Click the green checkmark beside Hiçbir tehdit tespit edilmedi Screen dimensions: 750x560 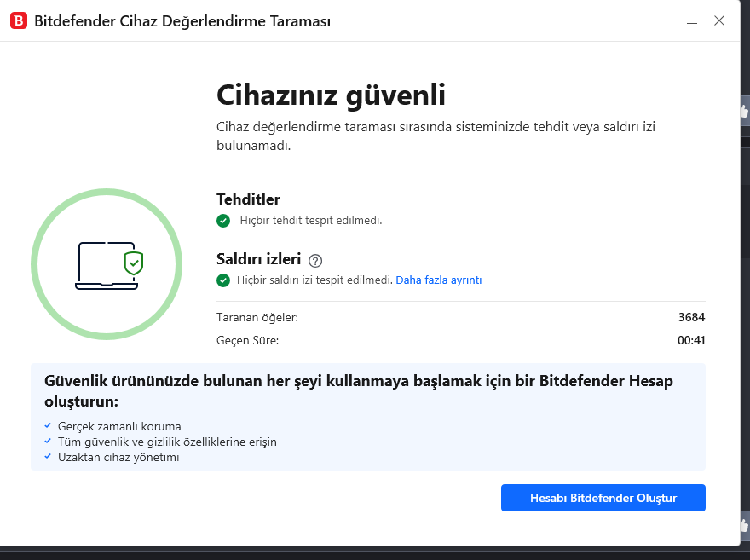pyautogui.click(x=223, y=221)
